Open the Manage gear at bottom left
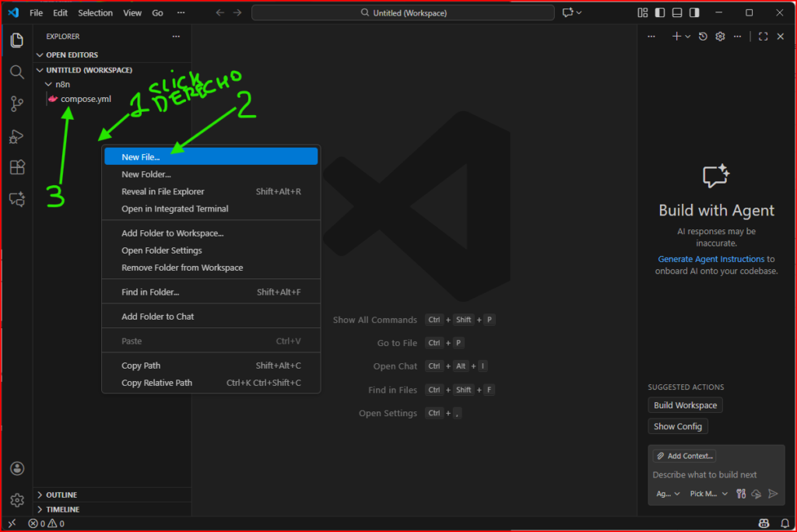Image resolution: width=797 pixels, height=532 pixels. point(16,499)
